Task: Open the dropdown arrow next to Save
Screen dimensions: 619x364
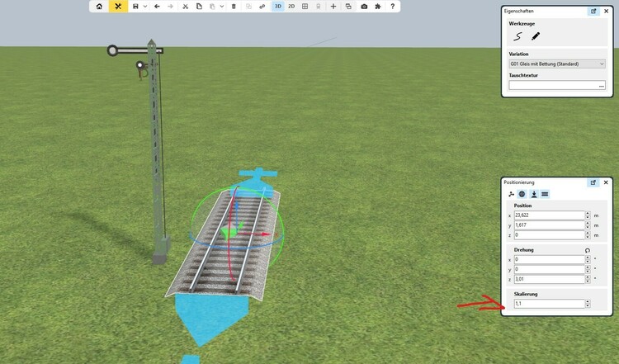Action: (145, 7)
